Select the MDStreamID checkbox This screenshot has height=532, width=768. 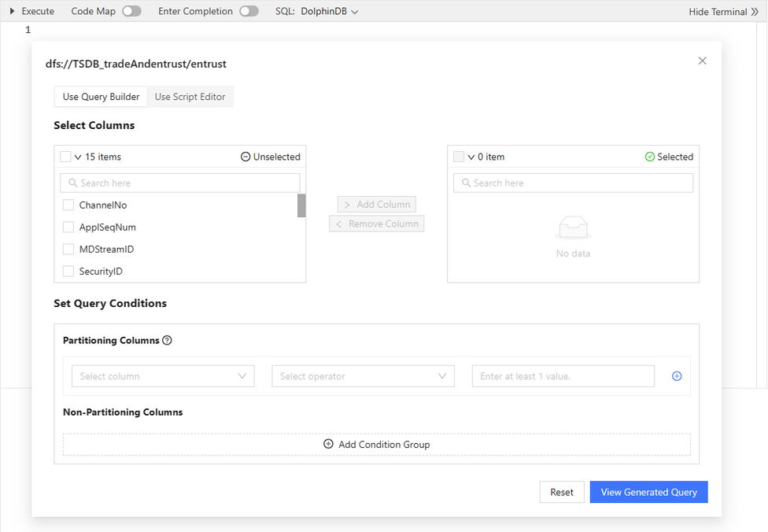pyautogui.click(x=68, y=249)
